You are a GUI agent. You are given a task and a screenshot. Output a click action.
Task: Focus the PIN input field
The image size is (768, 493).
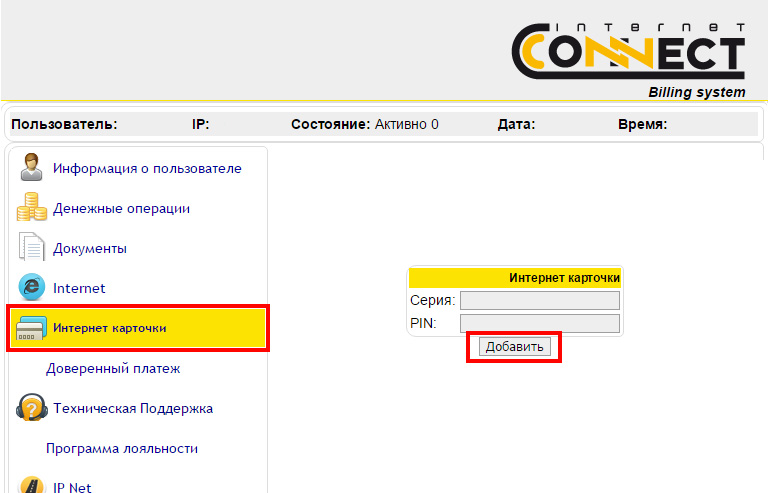pyautogui.click(x=539, y=323)
